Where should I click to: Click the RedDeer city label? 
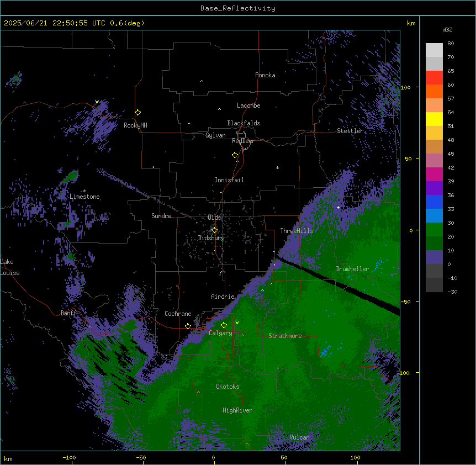(x=243, y=141)
